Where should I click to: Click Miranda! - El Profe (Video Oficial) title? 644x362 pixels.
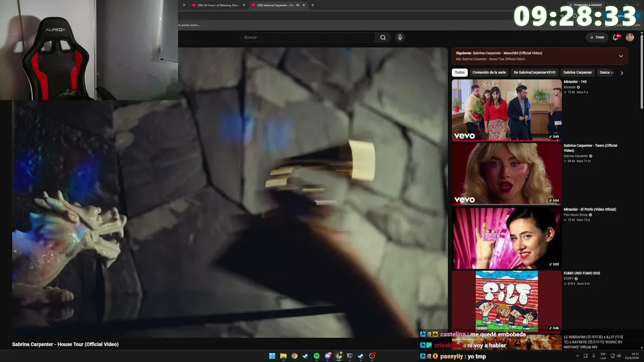click(590, 209)
